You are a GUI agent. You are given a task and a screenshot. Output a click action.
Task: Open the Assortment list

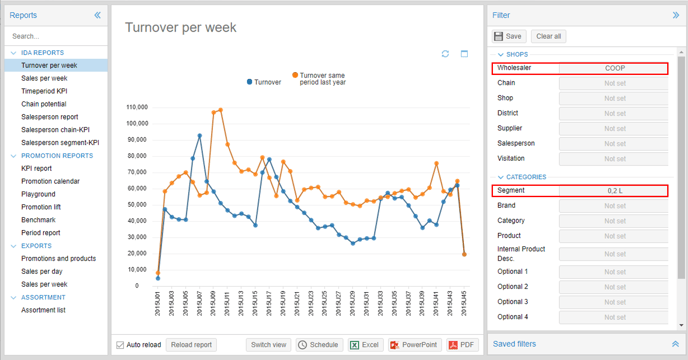coord(43,310)
